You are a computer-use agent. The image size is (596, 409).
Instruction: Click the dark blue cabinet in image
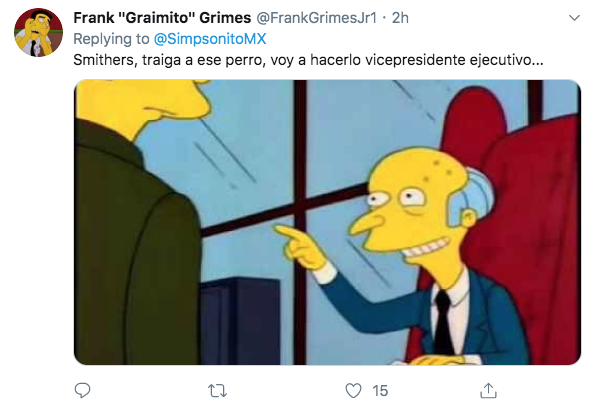240,321
